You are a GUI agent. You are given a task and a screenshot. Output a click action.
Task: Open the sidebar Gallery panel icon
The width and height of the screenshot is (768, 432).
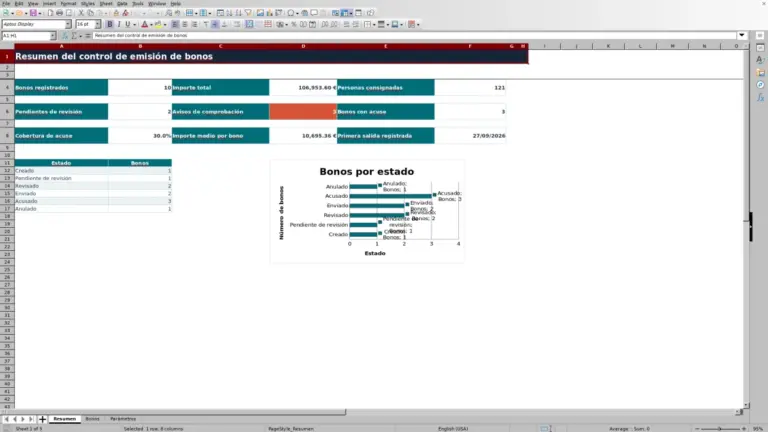click(x=760, y=72)
